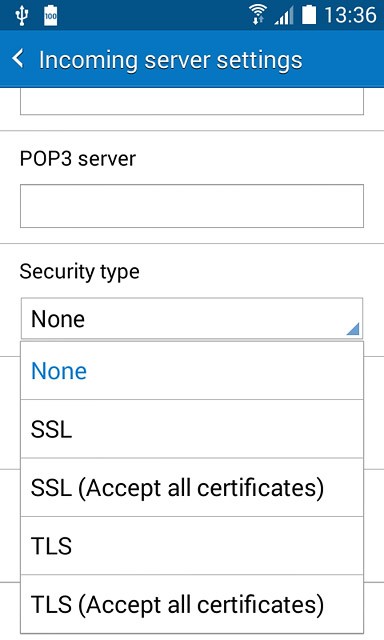
Task: Select None from security list
Action: coord(192,371)
